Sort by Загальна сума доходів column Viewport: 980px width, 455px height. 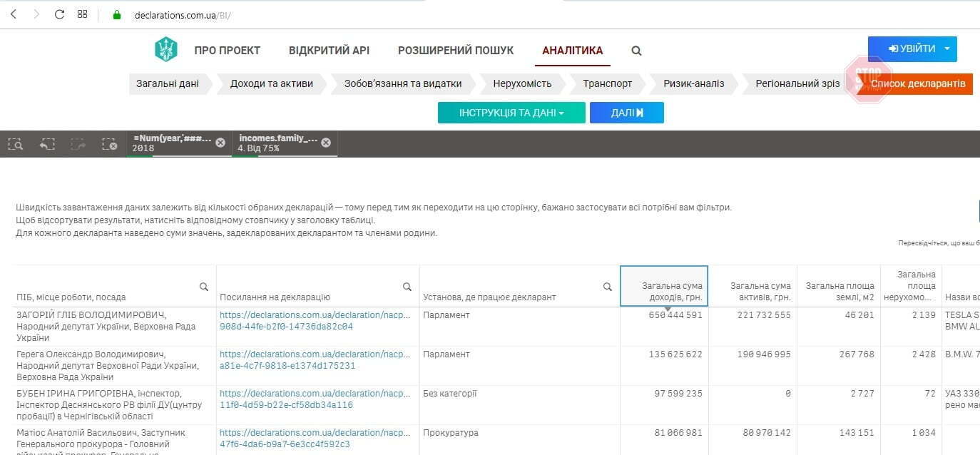coord(664,286)
